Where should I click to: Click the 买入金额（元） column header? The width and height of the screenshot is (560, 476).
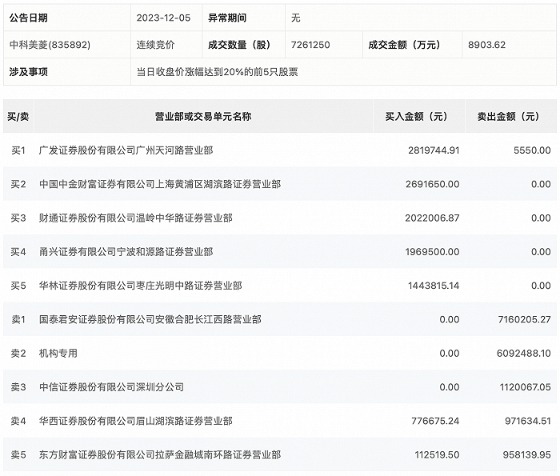[416, 116]
